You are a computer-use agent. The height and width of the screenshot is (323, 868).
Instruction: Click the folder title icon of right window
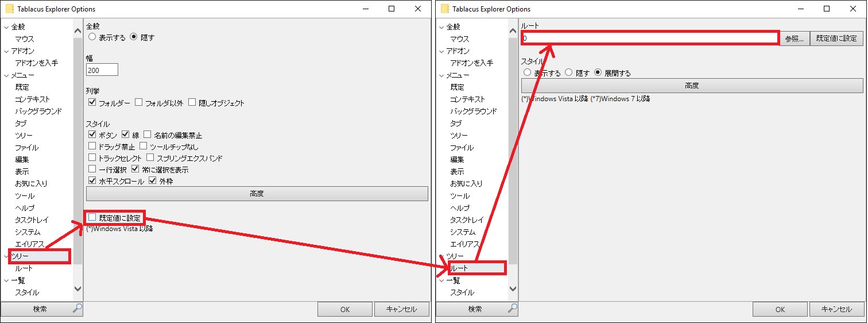pos(445,9)
